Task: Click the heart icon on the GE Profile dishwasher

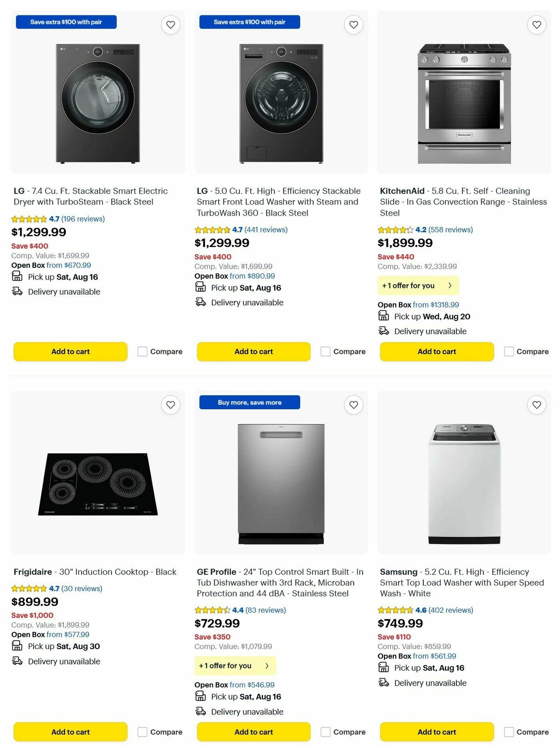Action: [x=353, y=405]
